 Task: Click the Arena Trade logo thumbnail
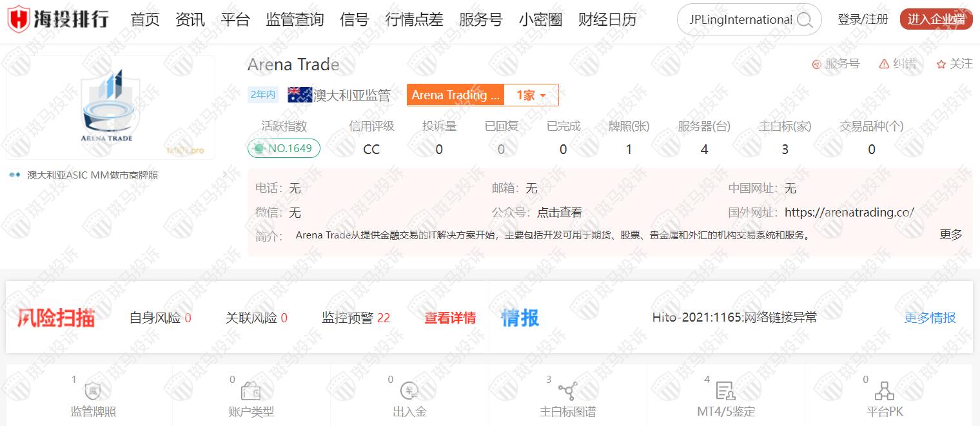pos(110,108)
